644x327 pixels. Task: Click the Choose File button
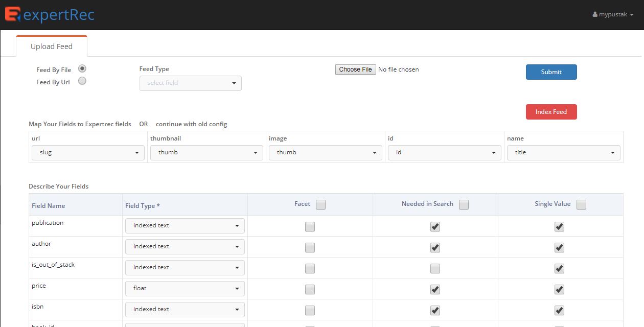click(355, 69)
